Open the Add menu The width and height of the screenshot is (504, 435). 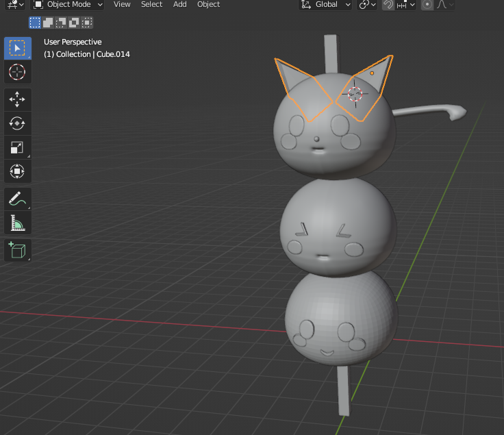tap(179, 5)
